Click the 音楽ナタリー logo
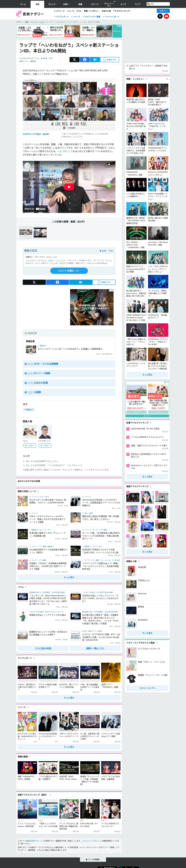 pyautogui.click(x=30, y=14)
